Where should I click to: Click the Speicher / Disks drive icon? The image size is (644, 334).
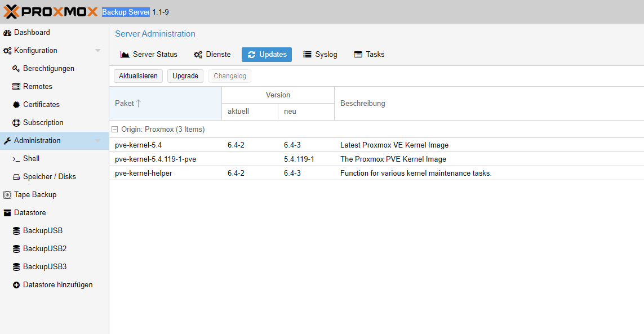pos(16,177)
